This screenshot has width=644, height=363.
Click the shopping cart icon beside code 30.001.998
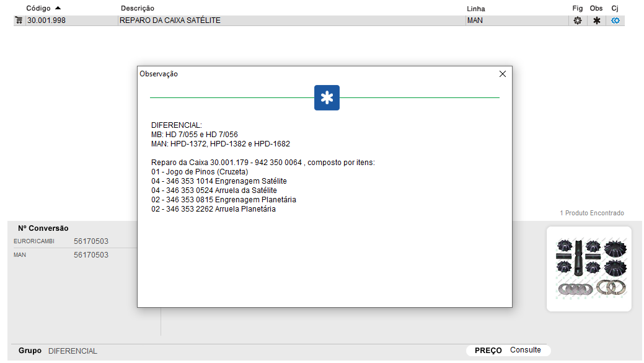point(19,20)
